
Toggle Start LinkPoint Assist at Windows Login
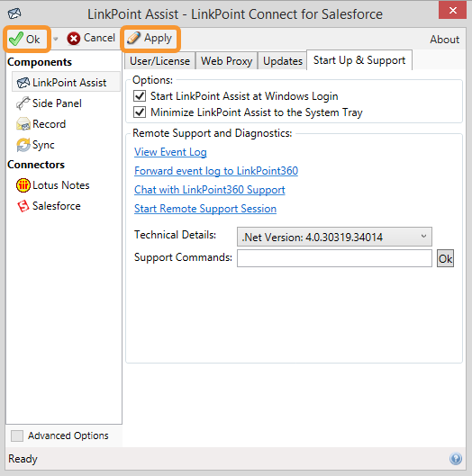click(x=140, y=96)
